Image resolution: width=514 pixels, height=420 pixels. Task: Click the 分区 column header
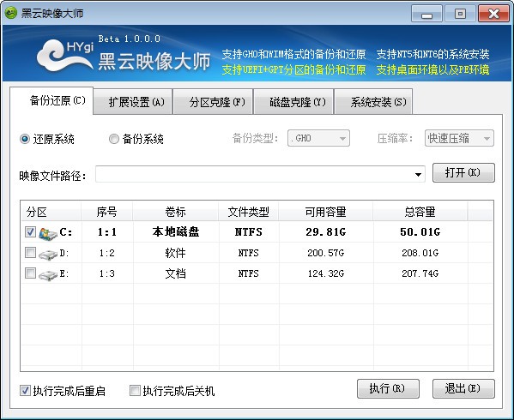click(51, 212)
